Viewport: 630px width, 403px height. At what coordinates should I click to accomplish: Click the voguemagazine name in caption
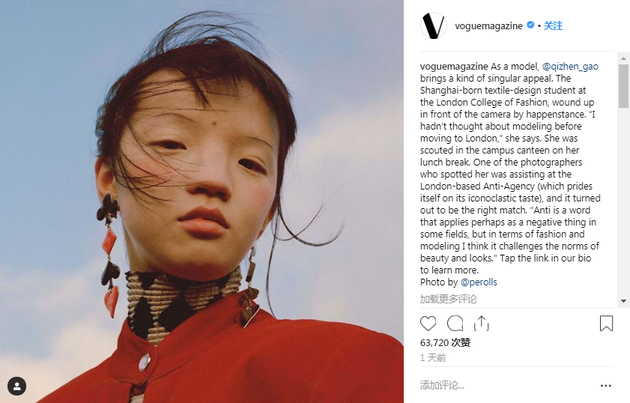click(454, 66)
